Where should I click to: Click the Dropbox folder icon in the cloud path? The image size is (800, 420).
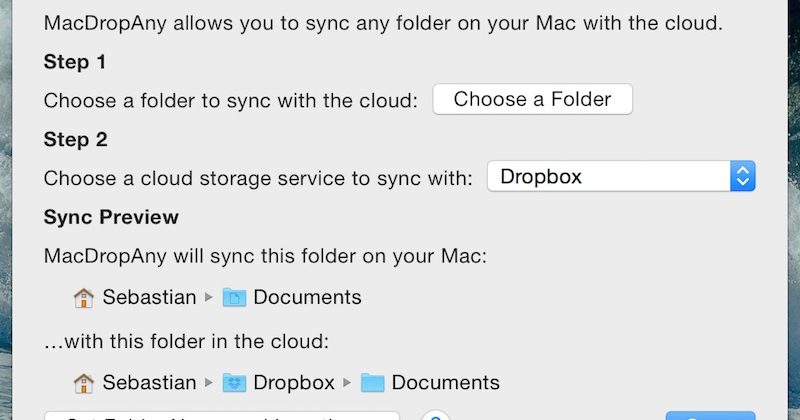[234, 382]
